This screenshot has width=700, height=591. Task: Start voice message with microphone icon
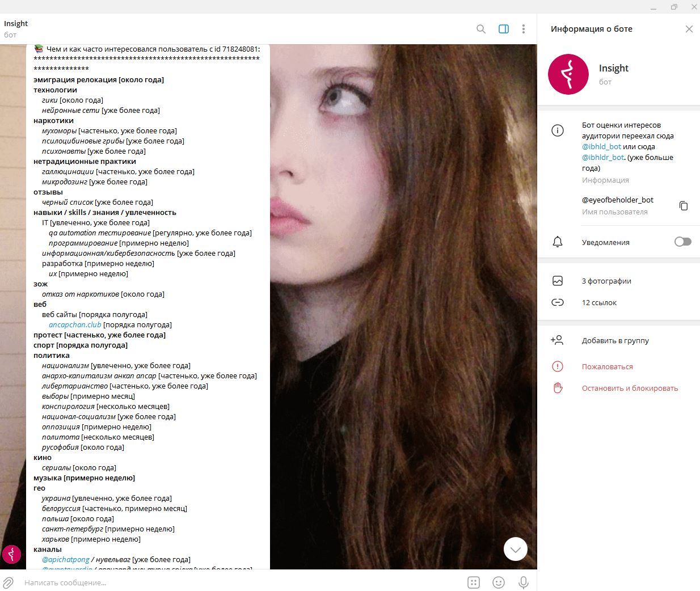(x=524, y=582)
